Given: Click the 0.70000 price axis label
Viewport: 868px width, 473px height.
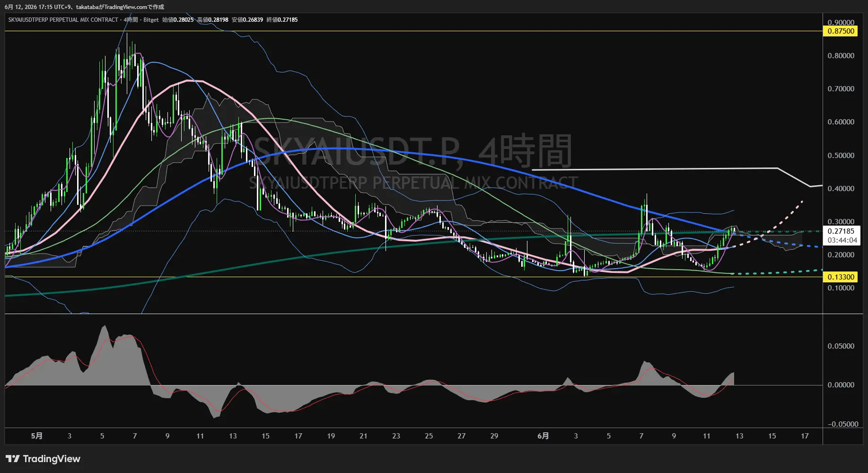Looking at the screenshot, I should click(x=841, y=89).
